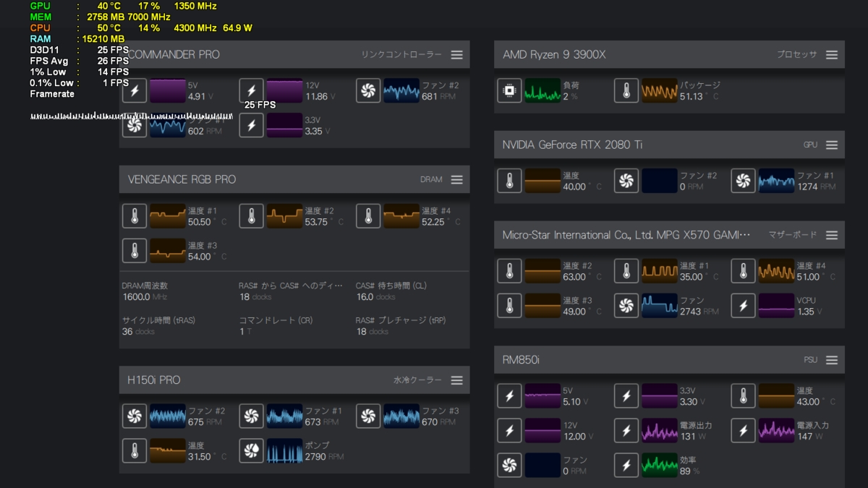
Task: Click the motherboard 温度 #1 thermometer icon
Action: tap(627, 272)
